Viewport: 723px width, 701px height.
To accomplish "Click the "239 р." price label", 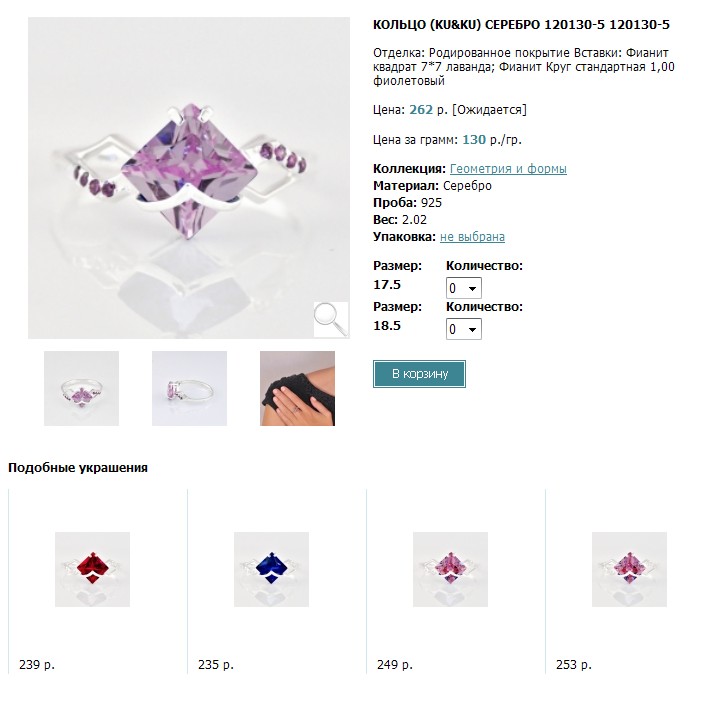I will (36, 664).
